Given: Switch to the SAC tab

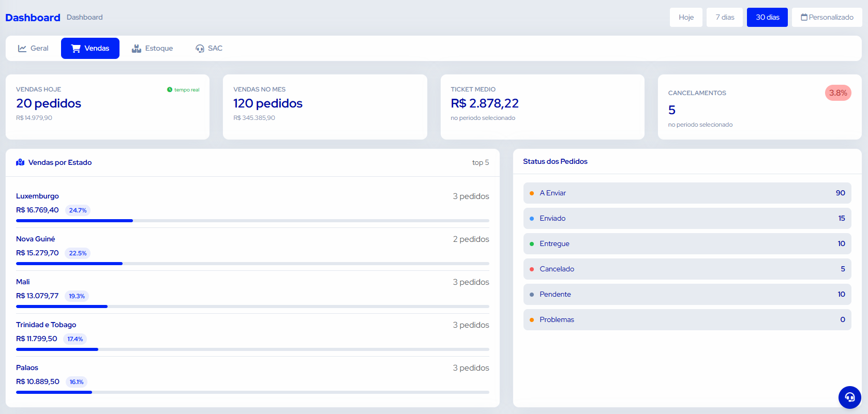Looking at the screenshot, I should (x=209, y=48).
